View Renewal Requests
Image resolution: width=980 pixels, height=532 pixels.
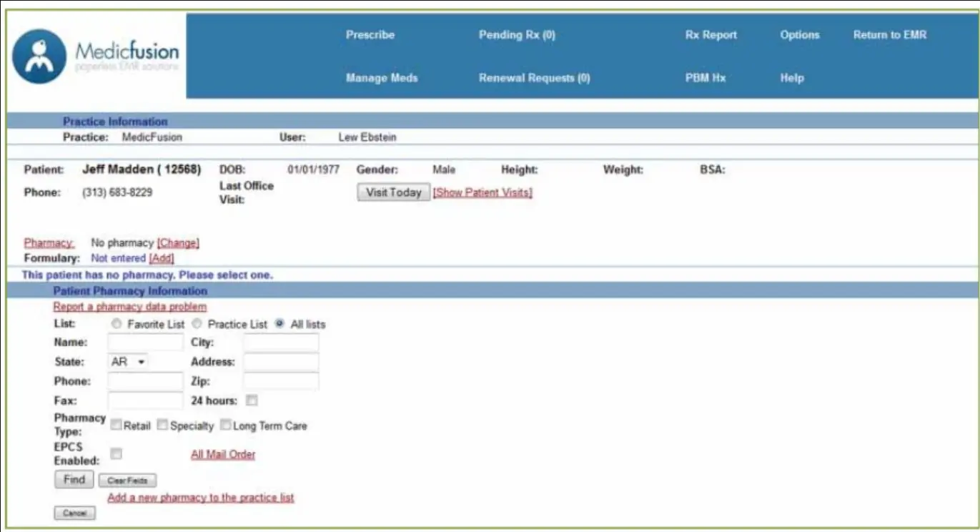(x=534, y=79)
